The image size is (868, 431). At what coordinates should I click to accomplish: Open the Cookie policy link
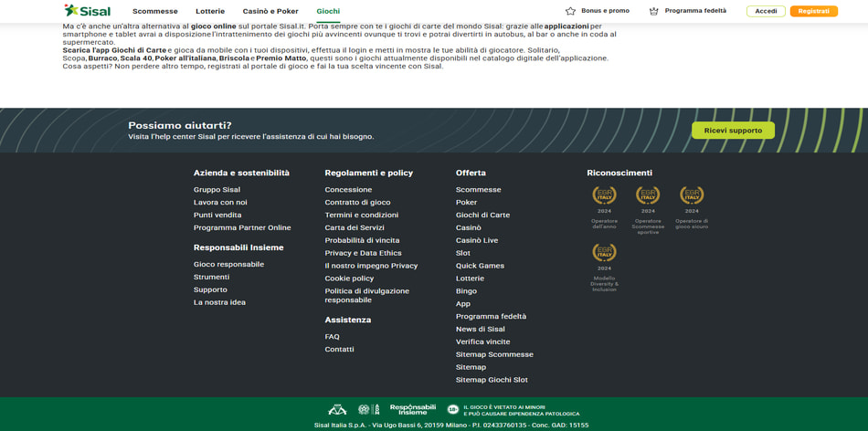349,279
